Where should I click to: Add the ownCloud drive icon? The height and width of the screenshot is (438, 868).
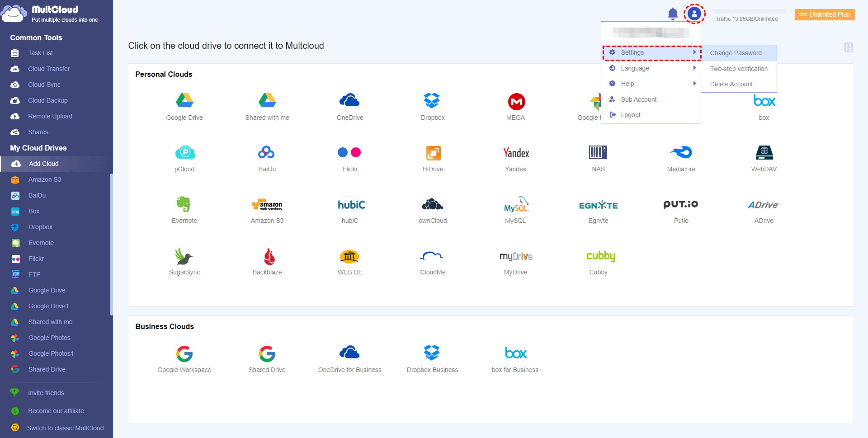[x=433, y=204]
